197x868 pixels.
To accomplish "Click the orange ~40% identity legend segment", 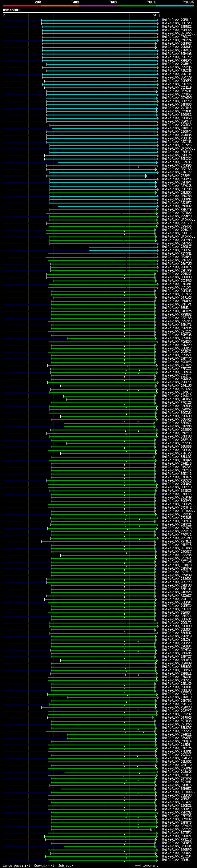I will click(x=60, y=6).
